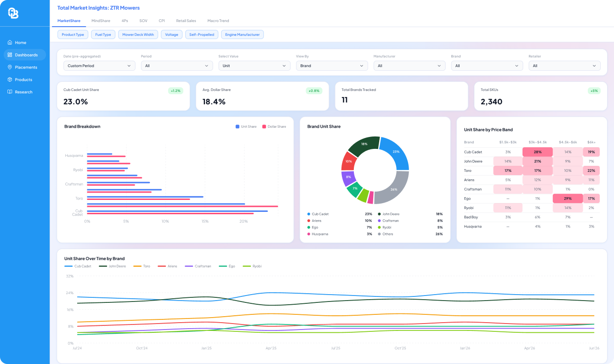Expand the Manufacturer dropdown
This screenshot has height=364, width=614.
coord(409,66)
